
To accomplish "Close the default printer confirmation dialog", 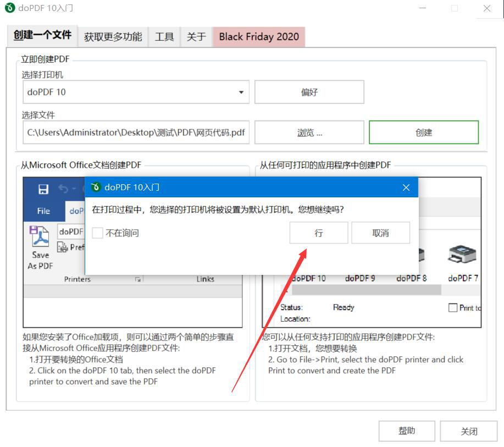I will point(406,187).
